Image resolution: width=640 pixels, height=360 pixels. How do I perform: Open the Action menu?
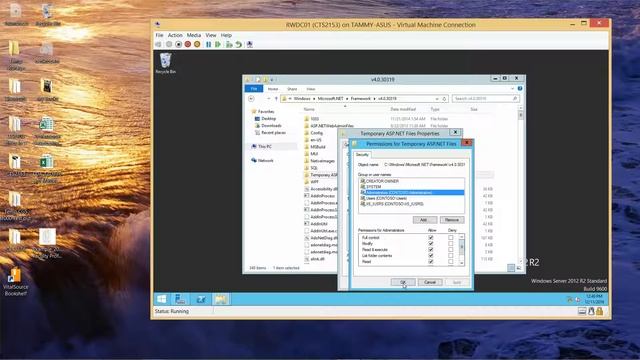(175, 35)
